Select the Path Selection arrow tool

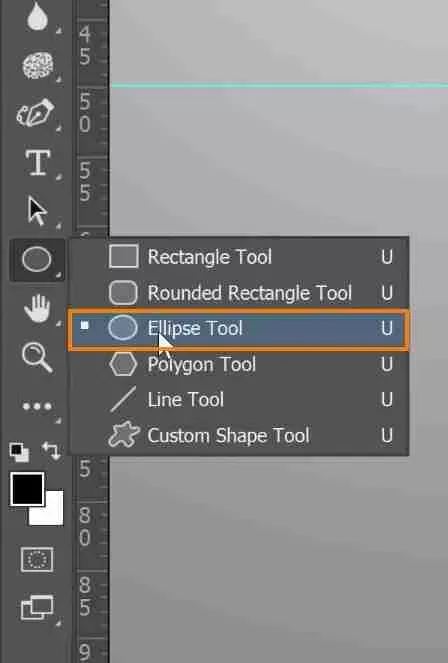click(x=37, y=211)
